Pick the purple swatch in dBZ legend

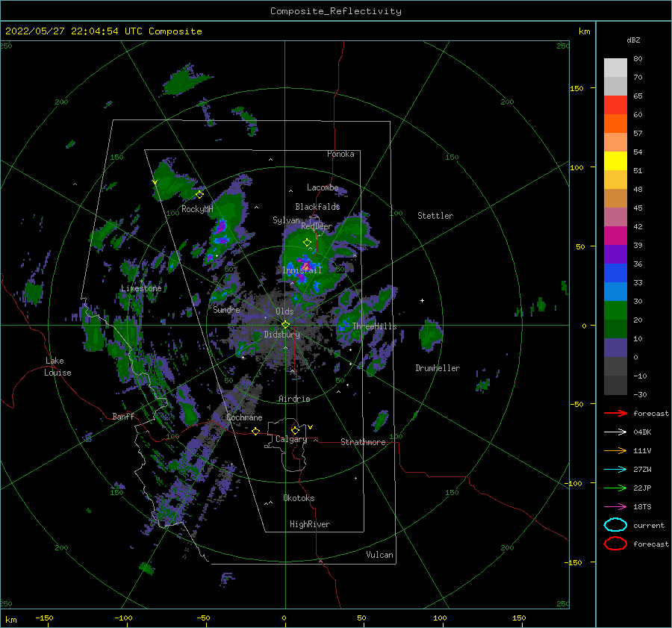point(615,254)
